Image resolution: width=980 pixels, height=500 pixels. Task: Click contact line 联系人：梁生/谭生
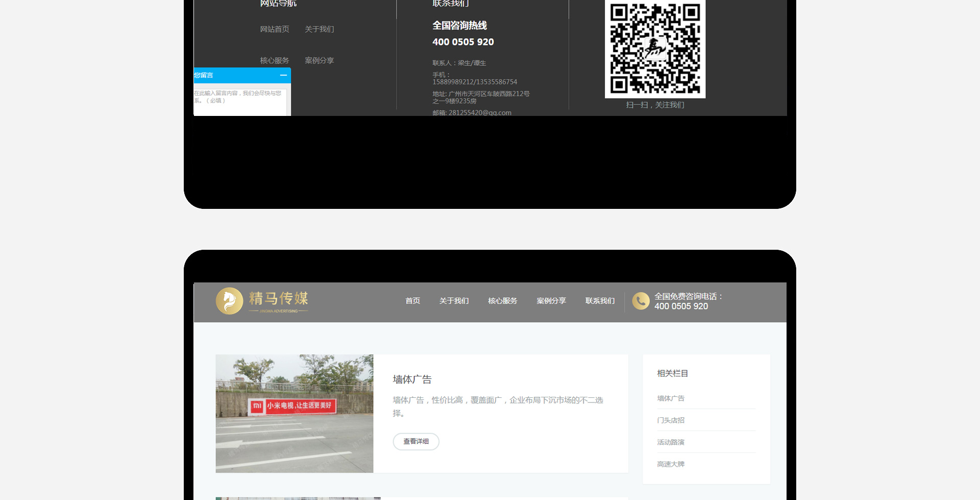[459, 63]
